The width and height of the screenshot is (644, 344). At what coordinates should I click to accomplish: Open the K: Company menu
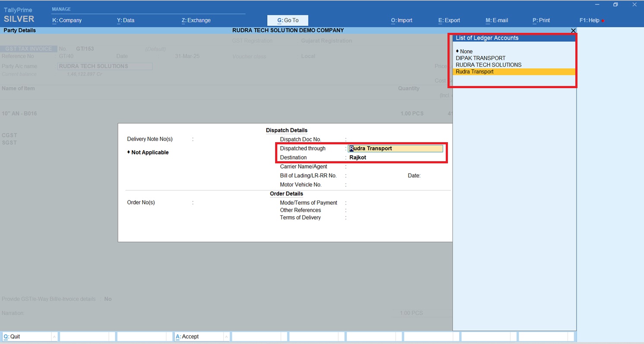pyautogui.click(x=67, y=20)
